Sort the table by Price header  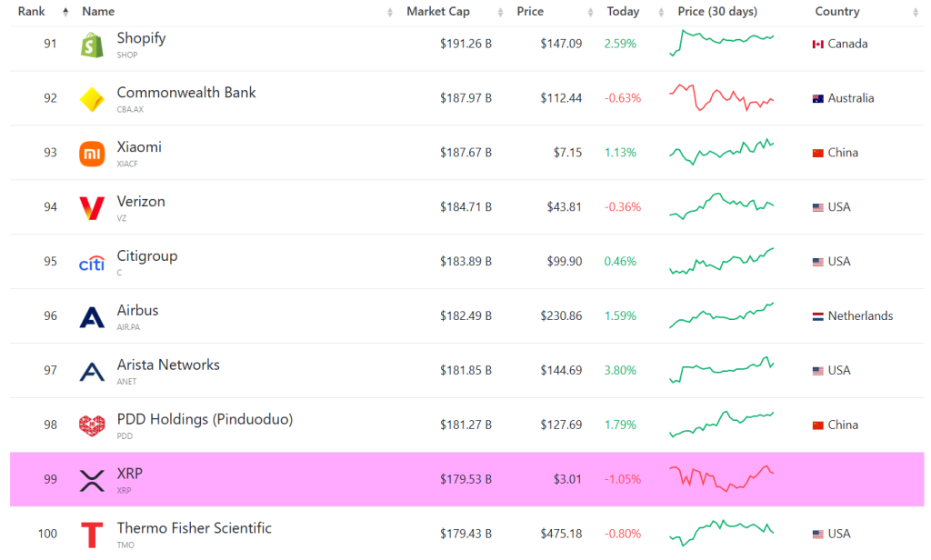click(530, 12)
